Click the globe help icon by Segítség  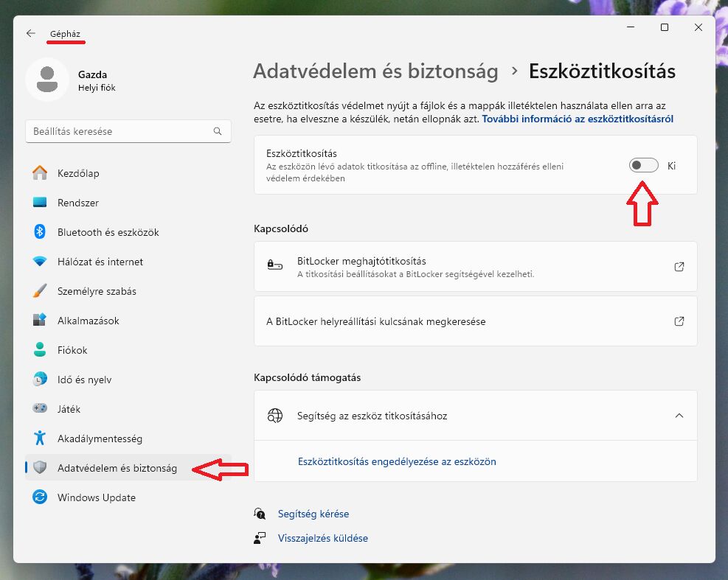275,416
